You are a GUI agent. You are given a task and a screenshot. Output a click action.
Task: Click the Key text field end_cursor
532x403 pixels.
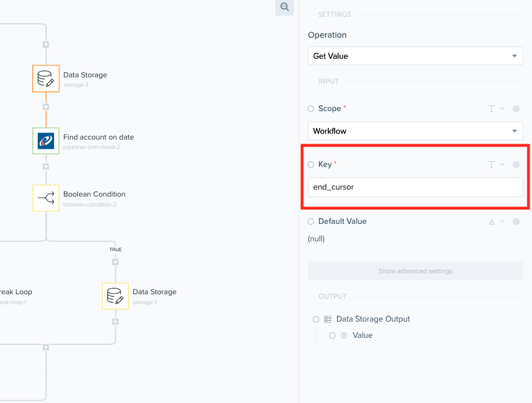click(x=415, y=187)
